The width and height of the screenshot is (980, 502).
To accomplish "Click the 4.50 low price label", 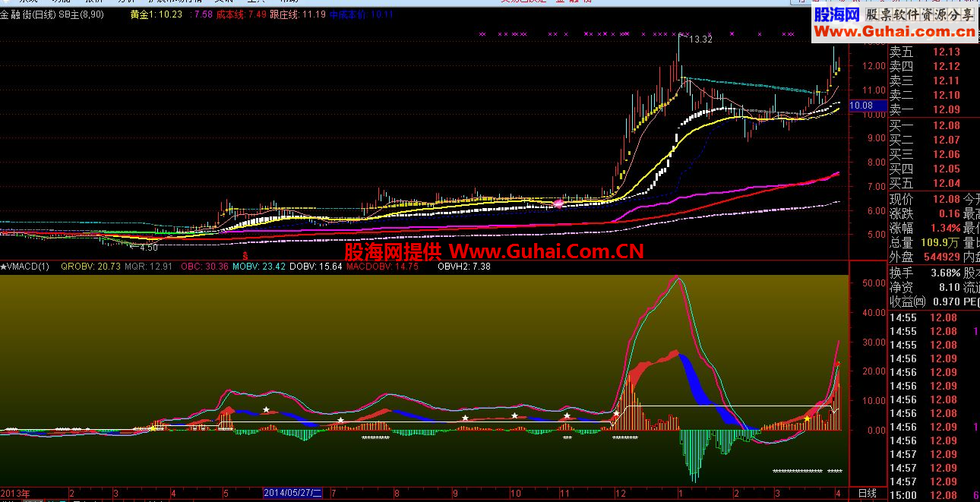I will (148, 248).
